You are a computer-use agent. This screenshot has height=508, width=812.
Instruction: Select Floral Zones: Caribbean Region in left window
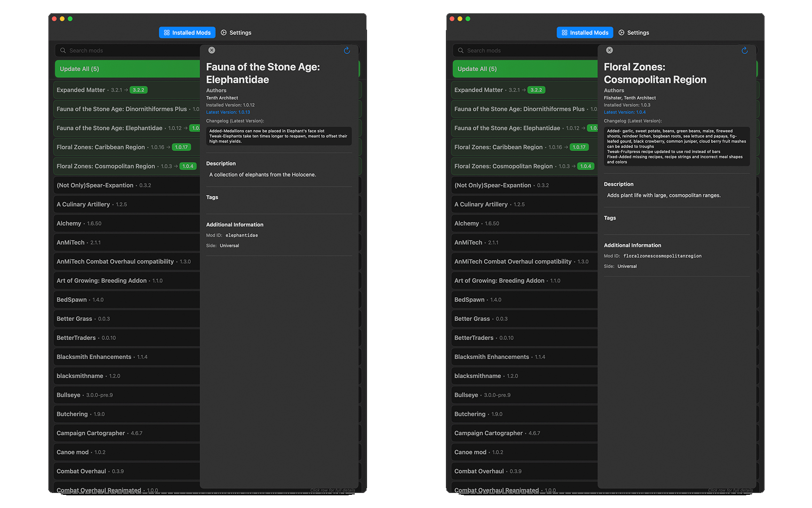pyautogui.click(x=127, y=147)
